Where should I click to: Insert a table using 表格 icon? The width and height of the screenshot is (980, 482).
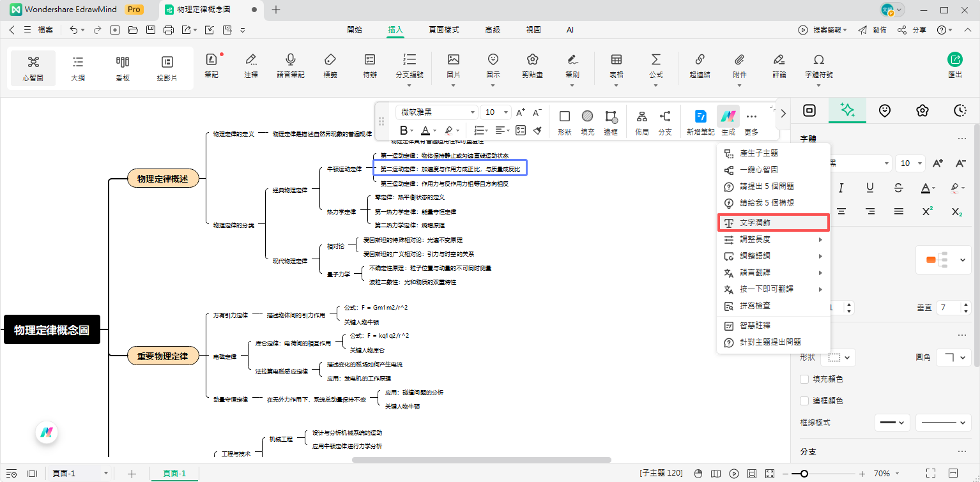click(x=616, y=64)
